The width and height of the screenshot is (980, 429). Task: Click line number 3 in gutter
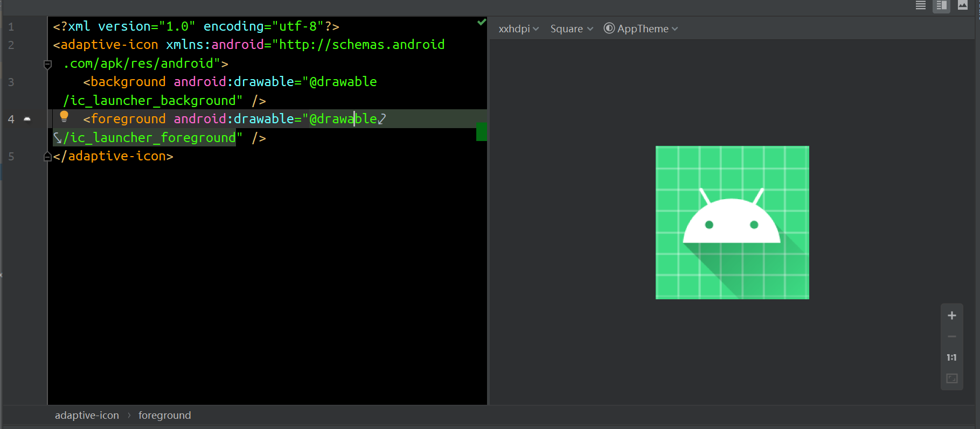(11, 82)
